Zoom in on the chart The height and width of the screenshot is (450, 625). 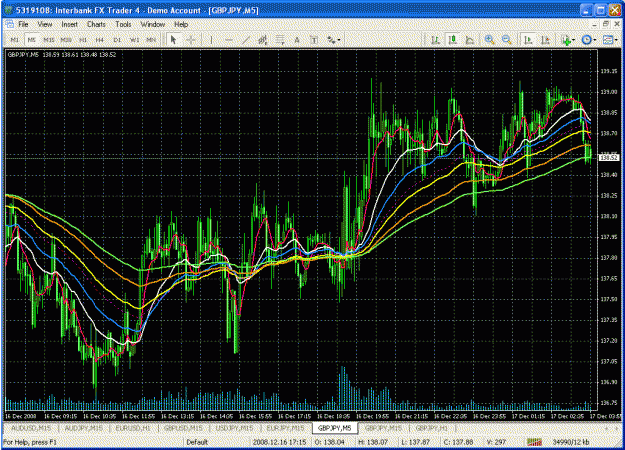489,40
